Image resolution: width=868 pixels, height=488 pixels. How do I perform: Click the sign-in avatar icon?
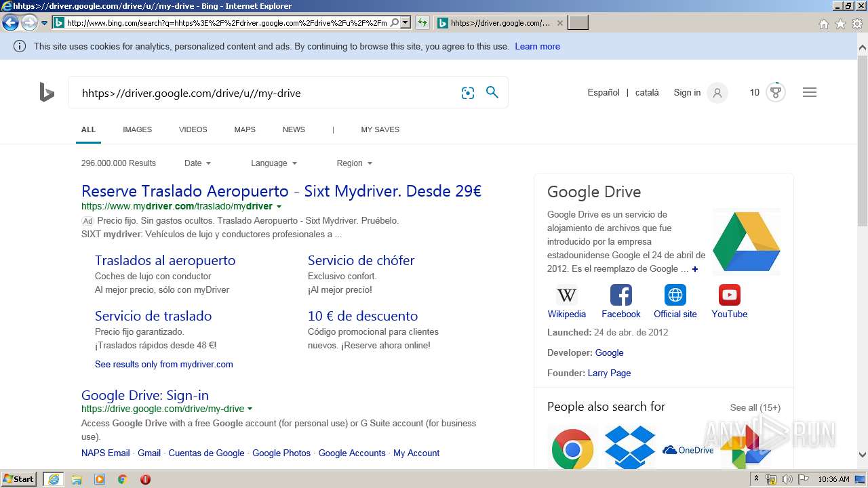[x=717, y=93]
